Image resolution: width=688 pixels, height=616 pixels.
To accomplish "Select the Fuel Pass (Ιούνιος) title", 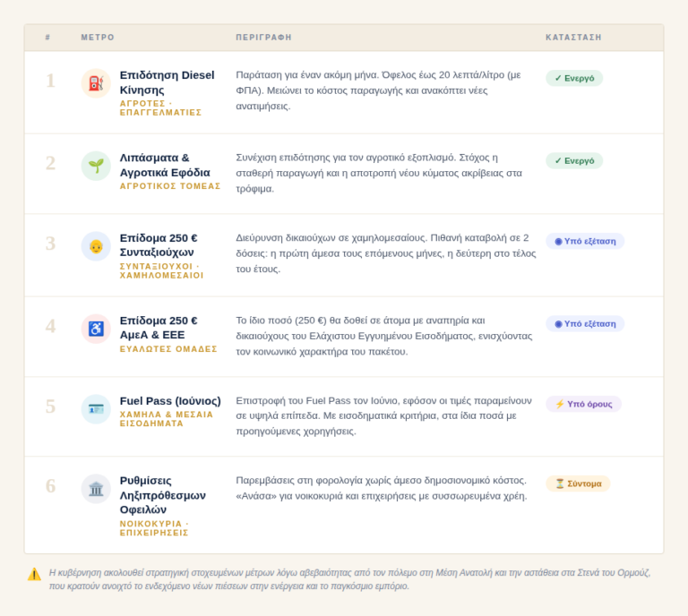I will point(170,400).
